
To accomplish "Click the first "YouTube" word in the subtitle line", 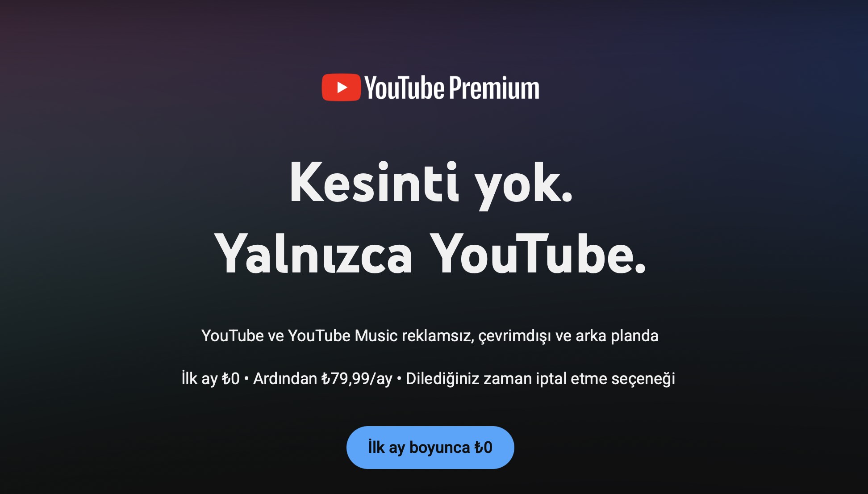I will pos(233,335).
